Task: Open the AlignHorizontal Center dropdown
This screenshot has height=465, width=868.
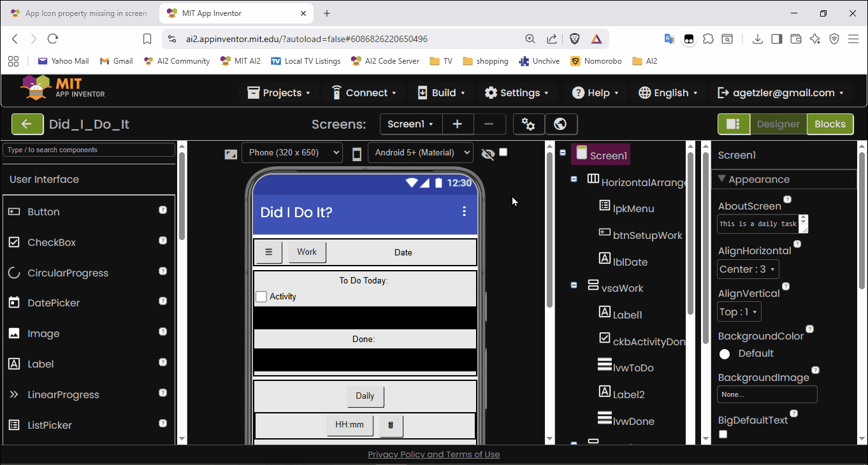Action: pos(748,269)
